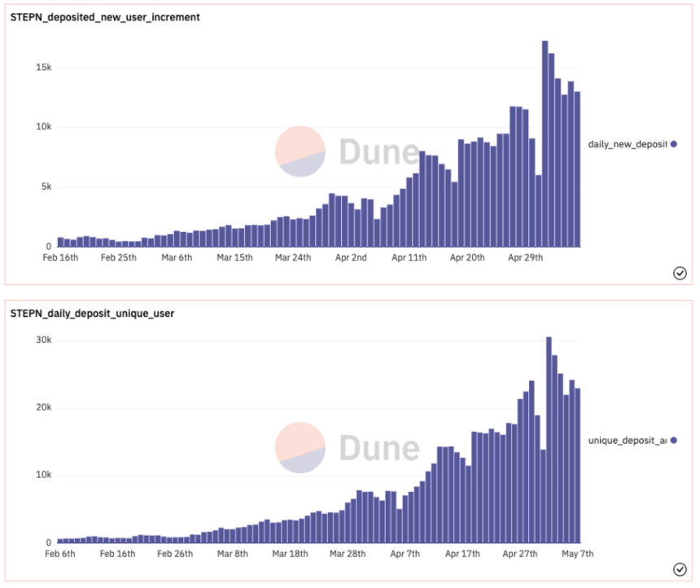
Task: Click the "Mar 24th" x-axis label
Action: (x=293, y=258)
